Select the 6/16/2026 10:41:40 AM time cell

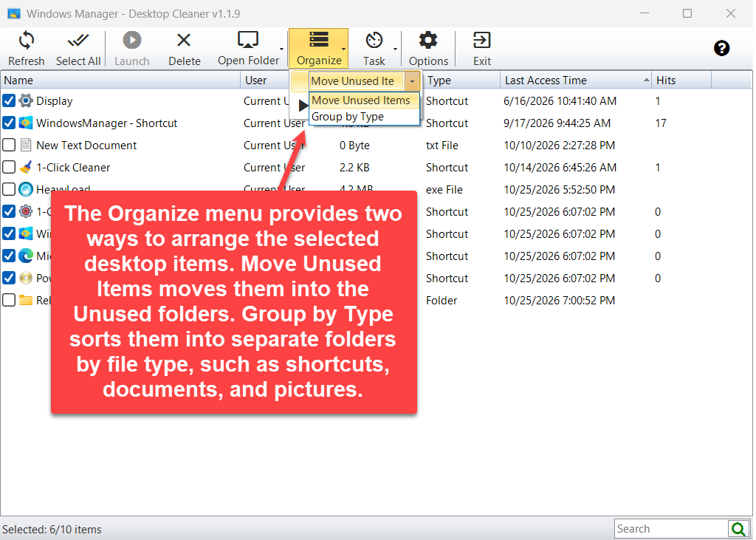point(560,101)
